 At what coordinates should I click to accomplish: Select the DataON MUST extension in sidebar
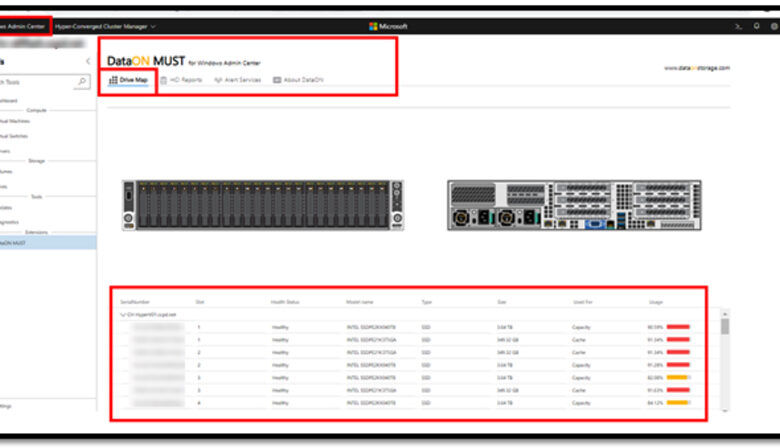(x=48, y=243)
